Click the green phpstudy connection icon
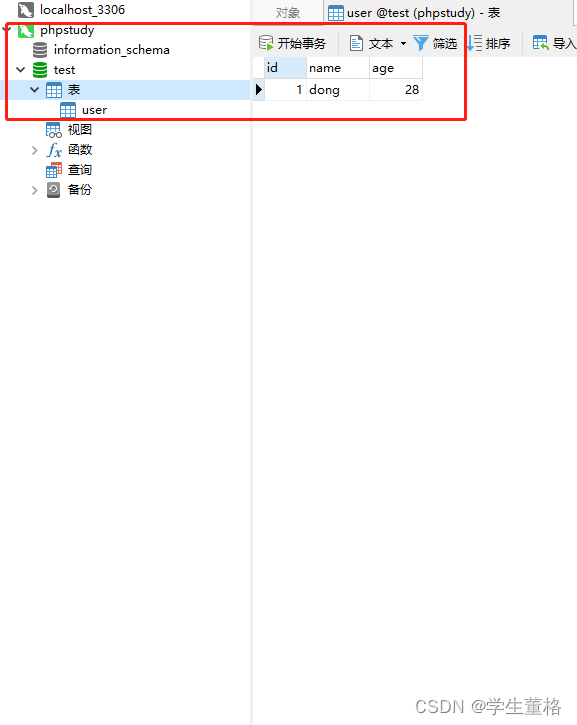This screenshot has height=725, width=577. coord(26,31)
